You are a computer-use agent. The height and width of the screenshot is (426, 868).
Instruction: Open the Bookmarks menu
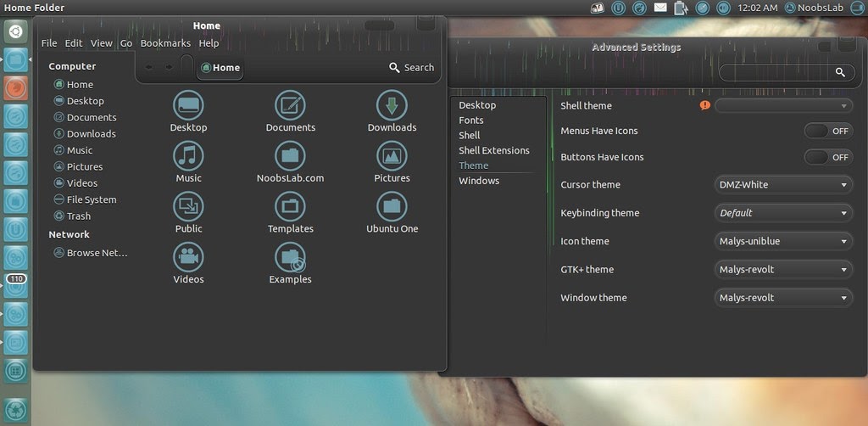pos(165,43)
